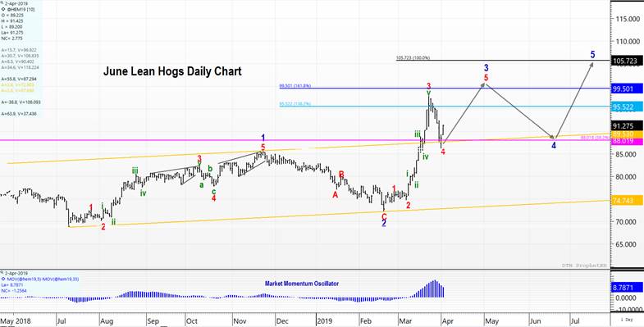Click the 'MOV(@hem19,5)-MOV(@hem19,35)' formula

(x=43, y=279)
